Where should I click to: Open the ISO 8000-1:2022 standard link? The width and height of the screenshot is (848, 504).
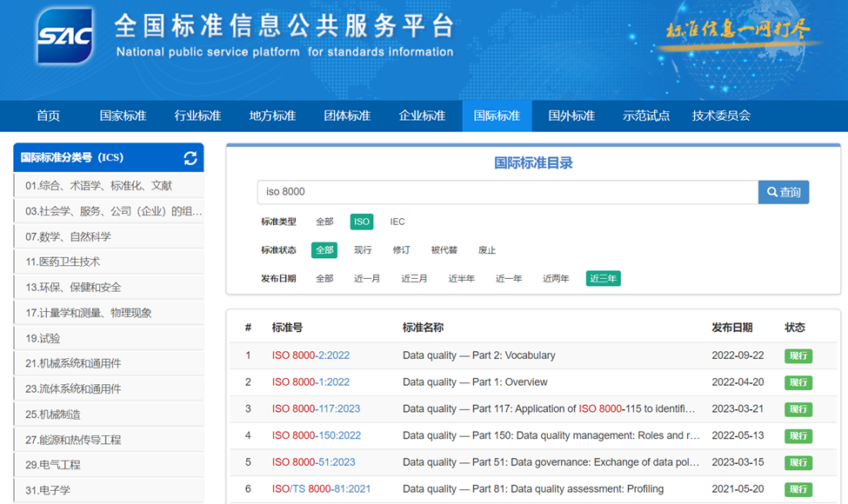(310, 382)
